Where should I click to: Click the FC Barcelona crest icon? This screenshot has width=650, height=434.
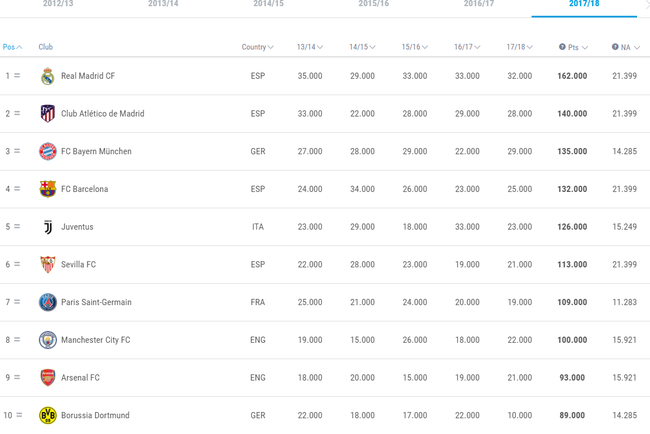coord(48,189)
